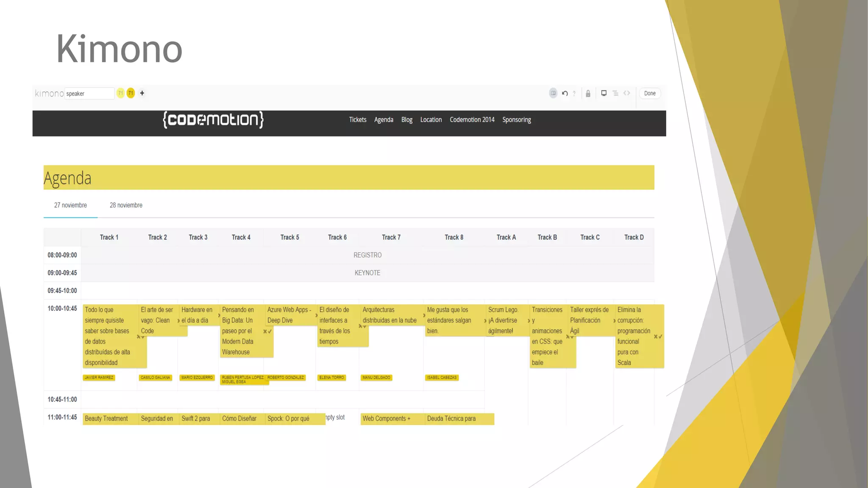Click the book icon in the kimono toolbar

[553, 93]
